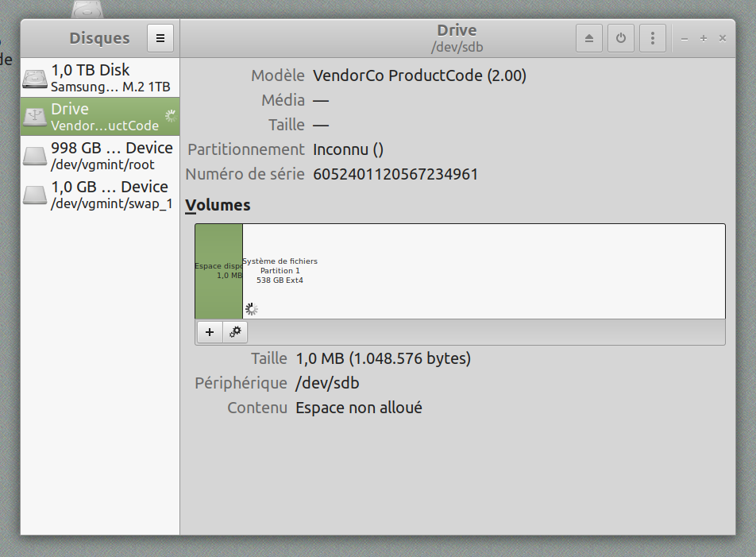This screenshot has height=557, width=756.
Task: Open the Disques hamburger application menu
Action: pos(160,37)
